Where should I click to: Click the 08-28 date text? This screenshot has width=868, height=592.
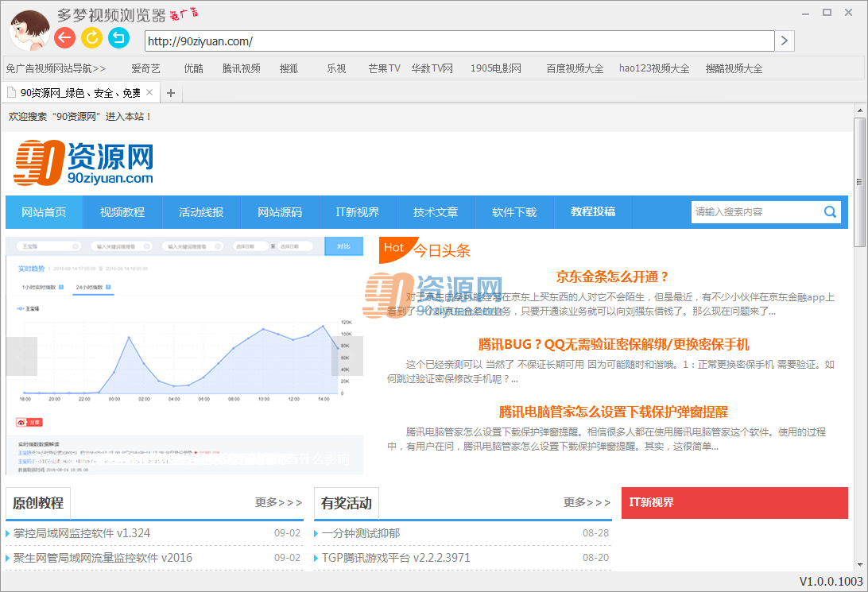click(x=595, y=533)
